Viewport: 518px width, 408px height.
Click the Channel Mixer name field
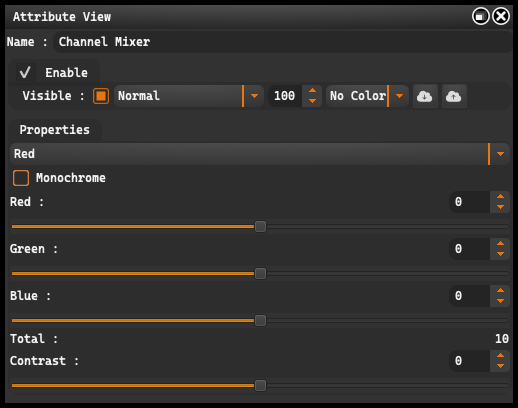(283, 42)
